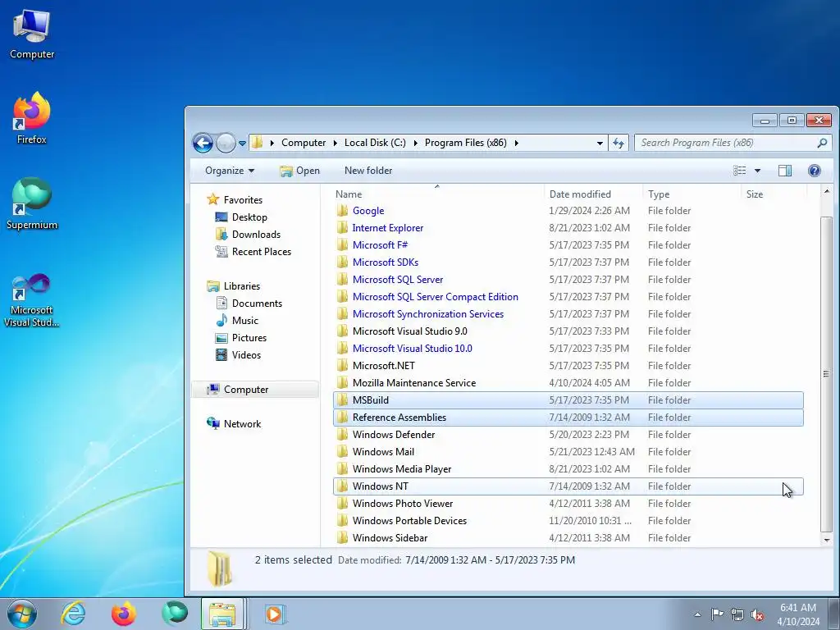Click the Help question mark icon
Viewport: 840px width, 630px height.
coord(815,171)
